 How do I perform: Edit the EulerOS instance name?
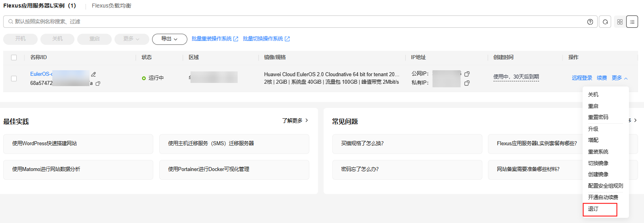pyautogui.click(x=93, y=74)
